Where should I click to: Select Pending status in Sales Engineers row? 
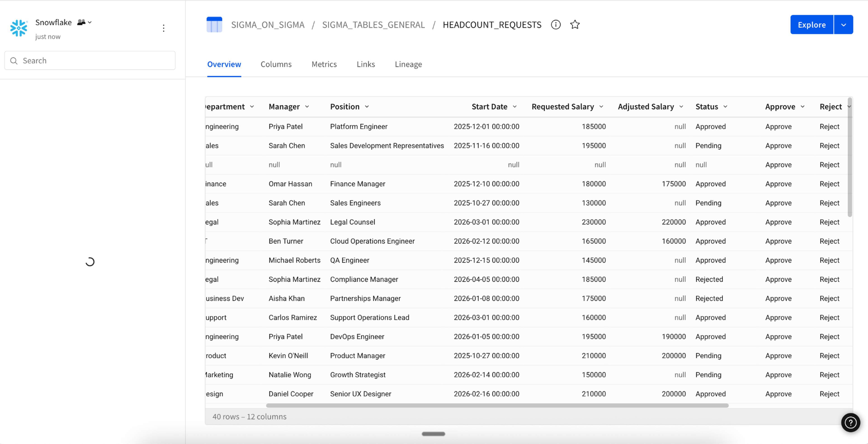pyautogui.click(x=708, y=203)
